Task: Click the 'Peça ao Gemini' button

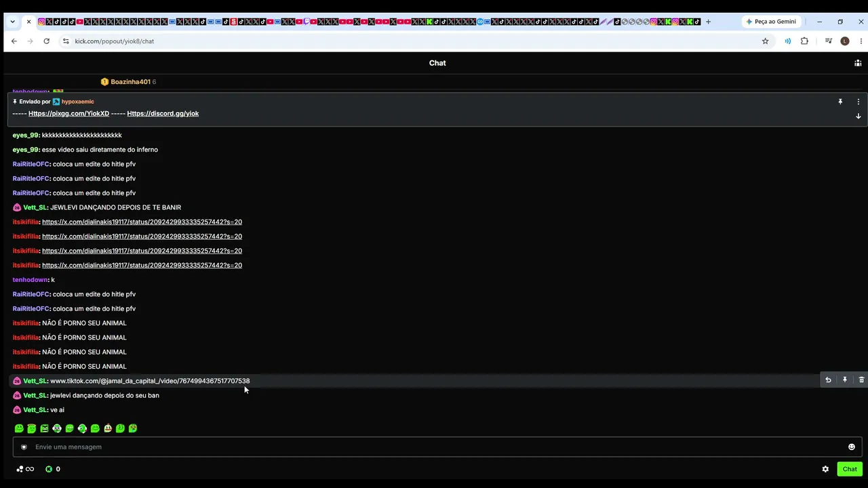Action: pos(771,22)
